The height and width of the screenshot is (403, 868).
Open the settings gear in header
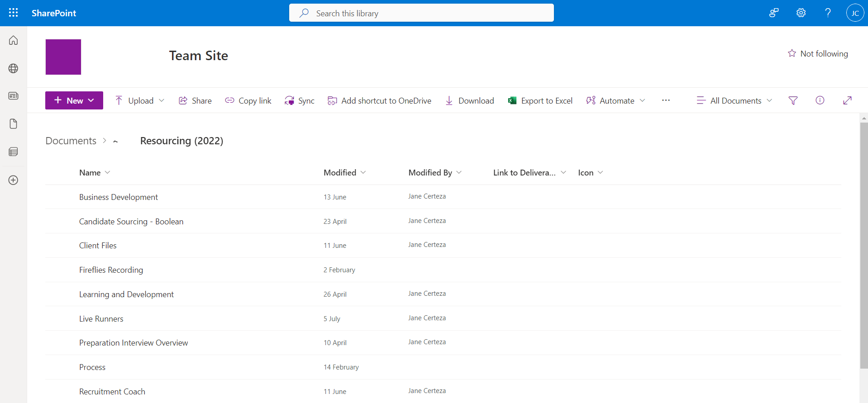(x=801, y=13)
